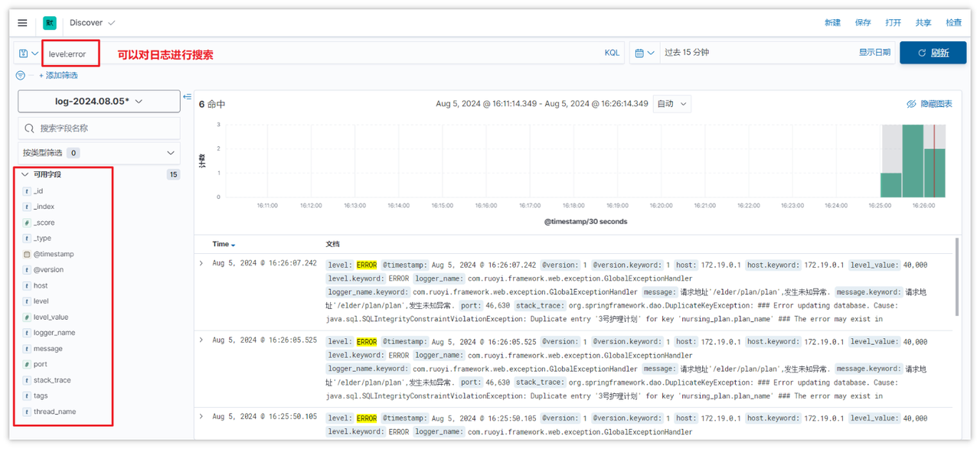
Task: Open the saved query menu icon
Action: [x=28, y=54]
